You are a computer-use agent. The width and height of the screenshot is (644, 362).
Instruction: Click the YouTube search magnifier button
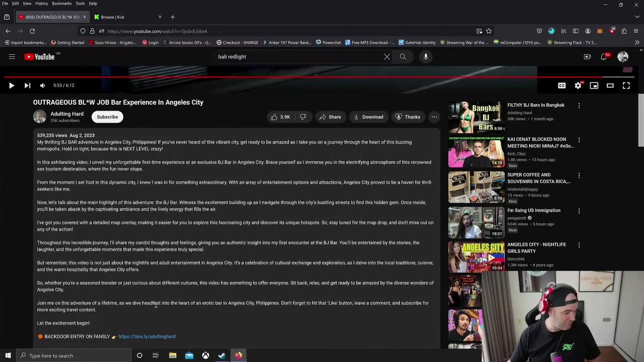coord(403,57)
